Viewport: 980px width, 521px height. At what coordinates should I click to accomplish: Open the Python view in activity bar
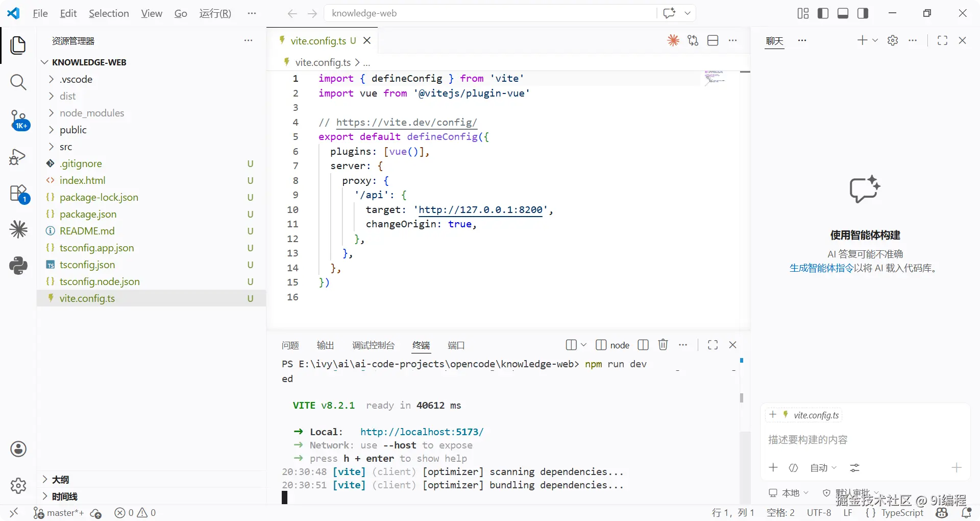18,266
